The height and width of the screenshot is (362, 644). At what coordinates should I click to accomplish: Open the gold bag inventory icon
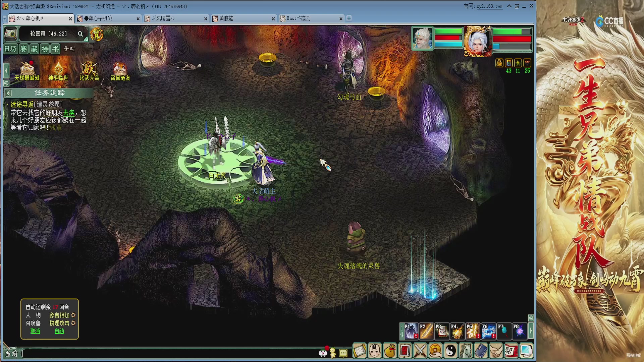pyautogui.click(x=390, y=351)
